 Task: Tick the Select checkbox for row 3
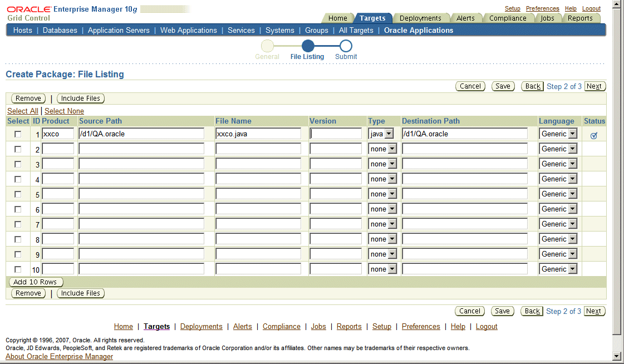18,164
